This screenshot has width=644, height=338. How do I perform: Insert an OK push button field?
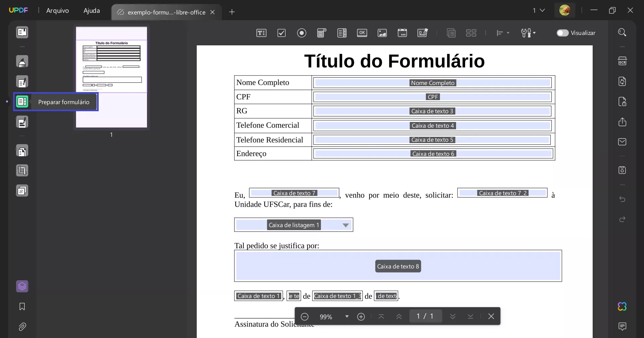[362, 33]
